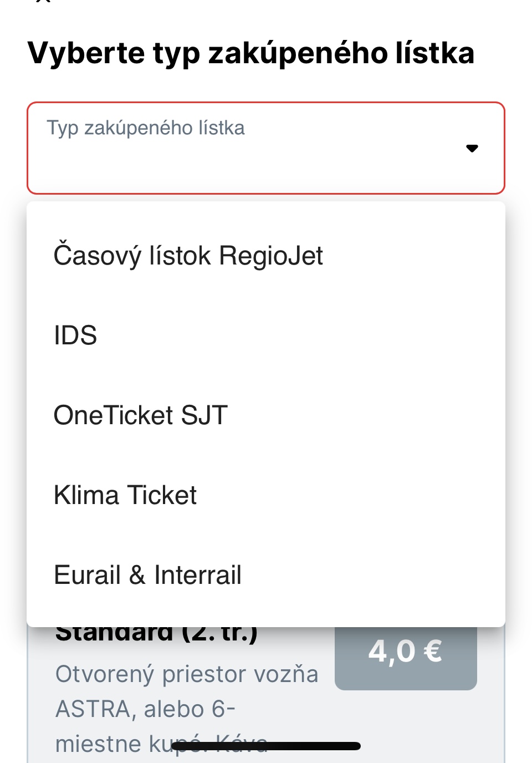Click the word 'ASTRA' in the description

[93, 709]
